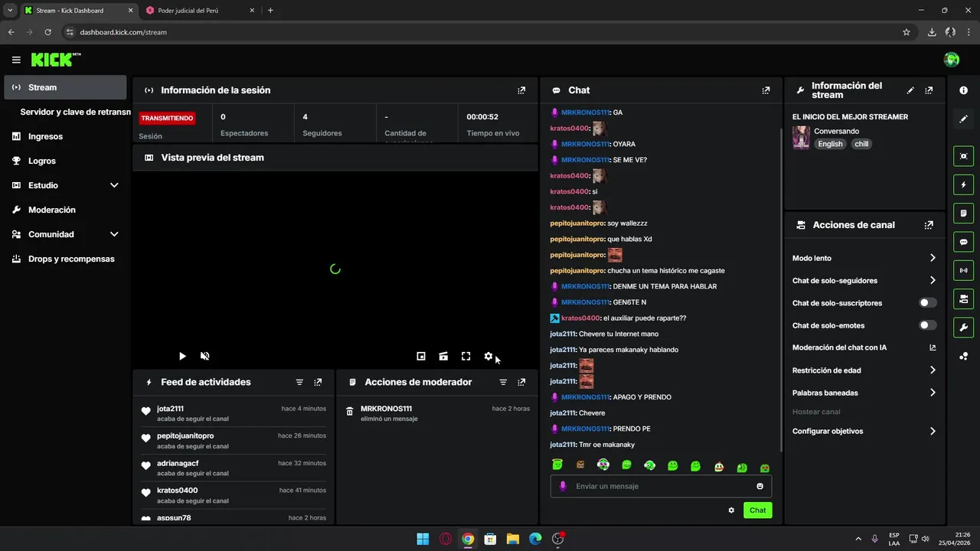Screen dimensions: 980x551
Task: Open the Conversando category thumbnail
Action: [x=801, y=138]
